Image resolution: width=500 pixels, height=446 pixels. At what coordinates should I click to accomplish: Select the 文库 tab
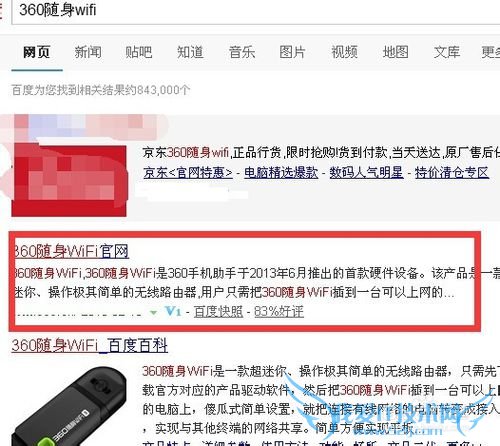click(x=447, y=52)
